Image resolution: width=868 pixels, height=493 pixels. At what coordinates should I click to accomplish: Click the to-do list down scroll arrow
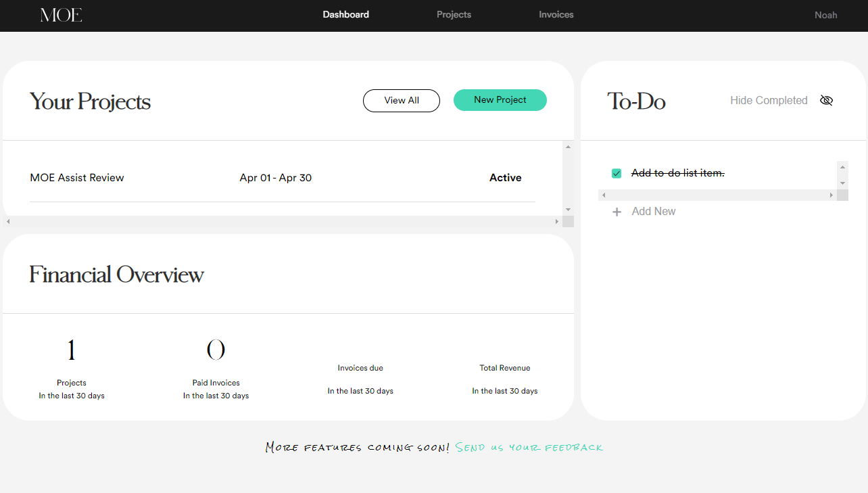pos(842,183)
